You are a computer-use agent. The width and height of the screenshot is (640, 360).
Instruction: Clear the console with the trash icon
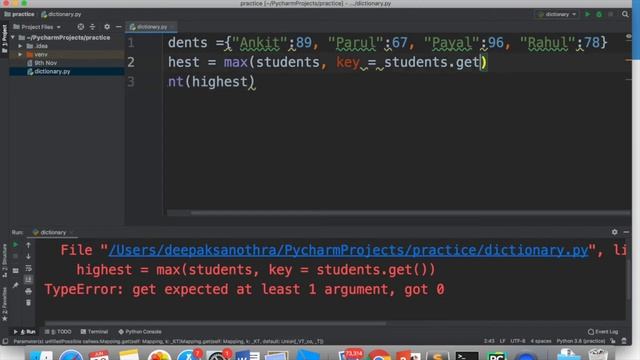[28, 303]
